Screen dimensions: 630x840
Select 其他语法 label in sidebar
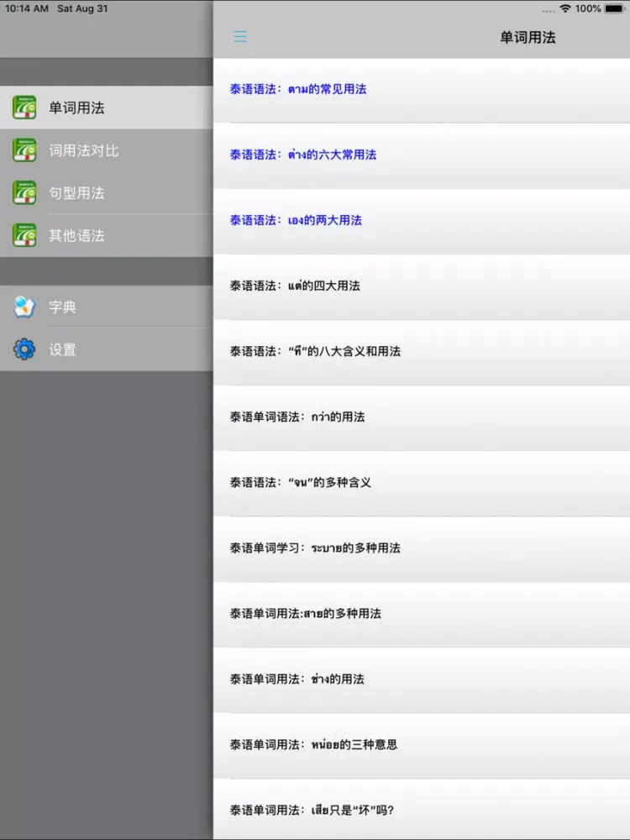(76, 236)
